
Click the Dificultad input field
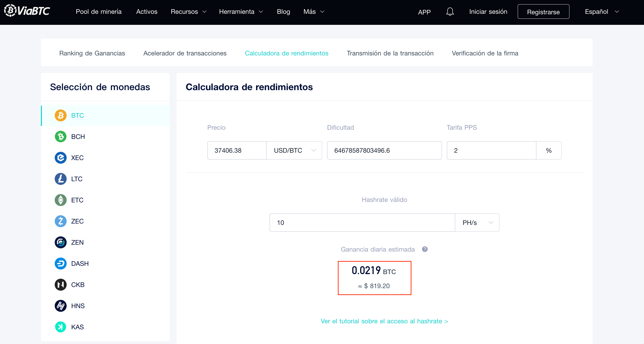(x=384, y=150)
